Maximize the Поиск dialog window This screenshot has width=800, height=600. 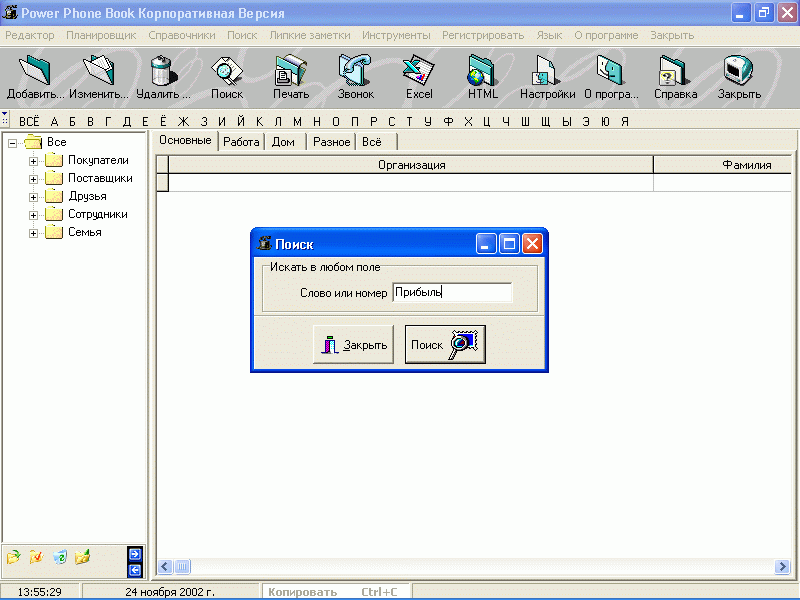click(509, 244)
